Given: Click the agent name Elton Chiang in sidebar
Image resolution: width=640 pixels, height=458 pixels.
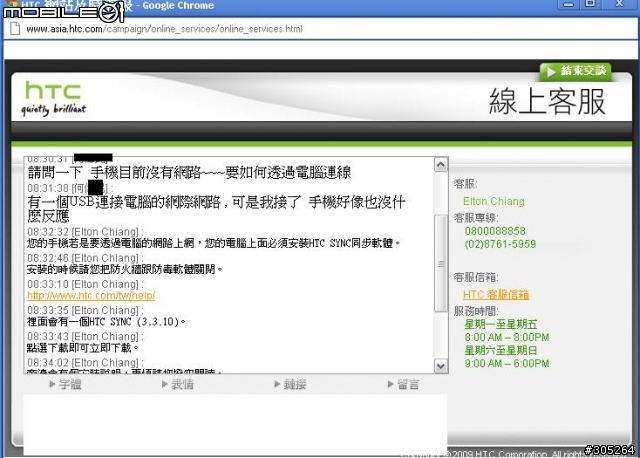Looking at the screenshot, I should coord(493,201).
